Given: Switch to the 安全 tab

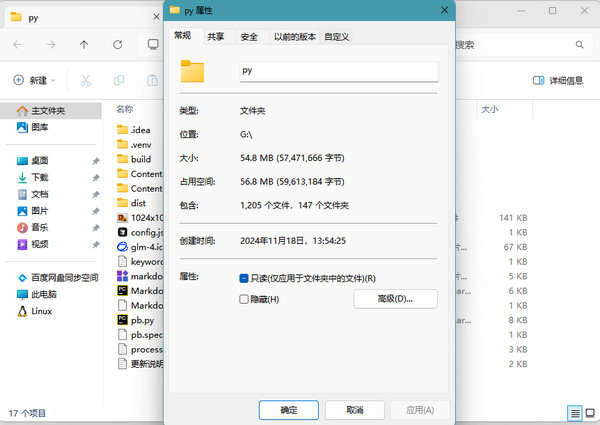Looking at the screenshot, I should [249, 37].
